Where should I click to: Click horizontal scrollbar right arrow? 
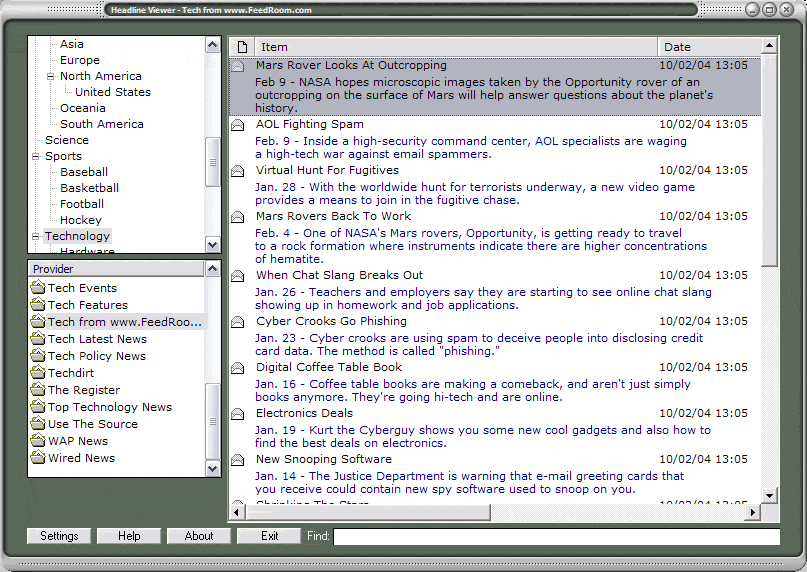pyautogui.click(x=753, y=512)
